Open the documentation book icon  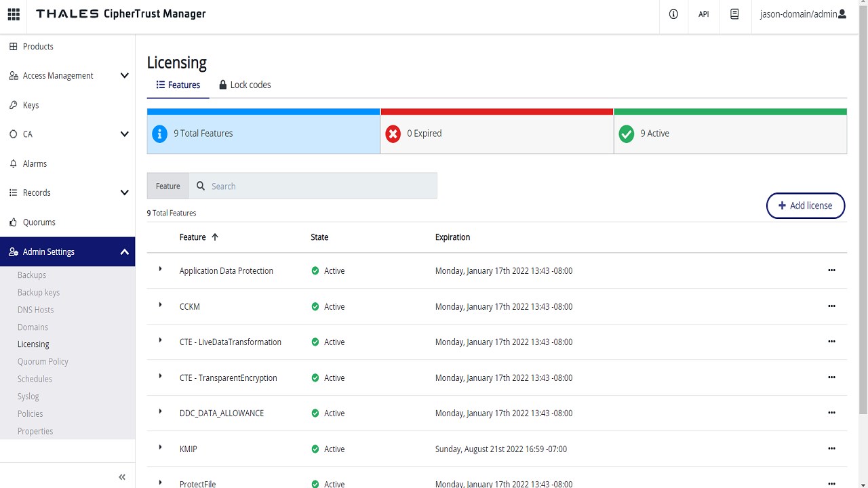click(734, 14)
